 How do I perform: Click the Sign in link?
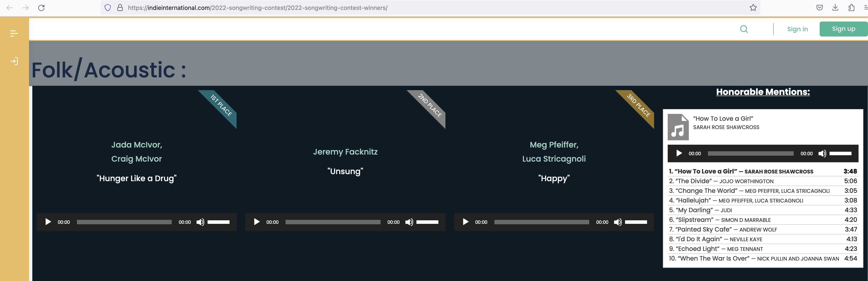point(797,29)
